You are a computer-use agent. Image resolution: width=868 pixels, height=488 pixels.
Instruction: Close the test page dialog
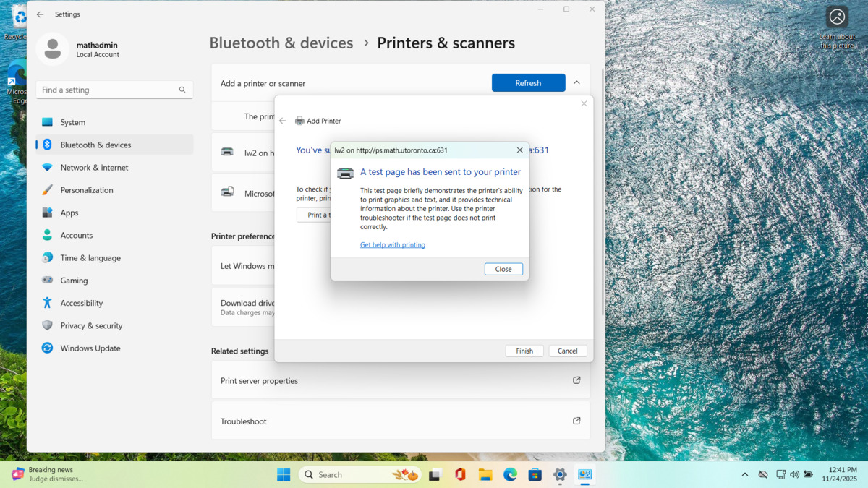(x=503, y=269)
